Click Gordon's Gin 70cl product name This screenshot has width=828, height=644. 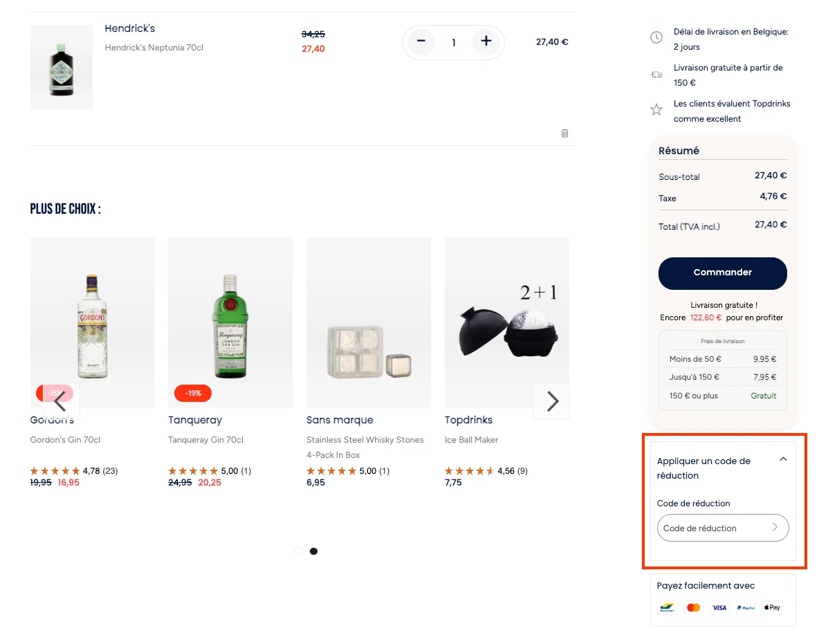pos(65,440)
